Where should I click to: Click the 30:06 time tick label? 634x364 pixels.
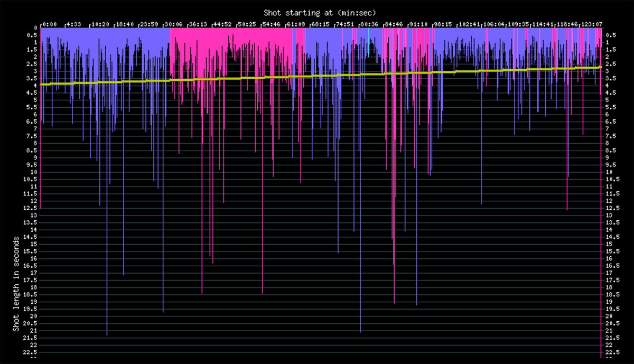[173, 24]
